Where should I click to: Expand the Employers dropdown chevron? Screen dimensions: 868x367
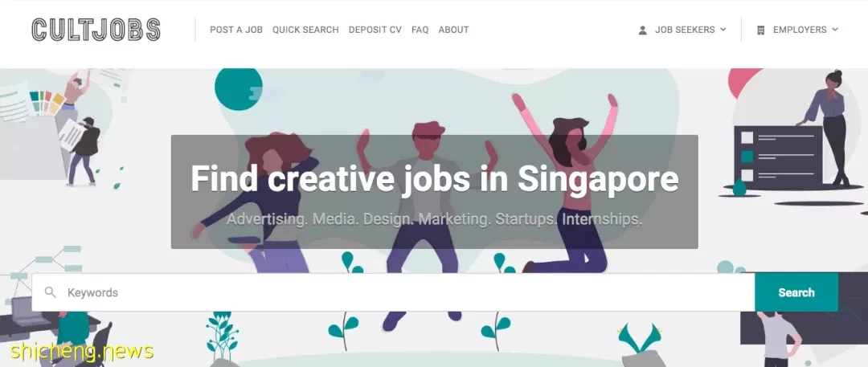point(835,30)
